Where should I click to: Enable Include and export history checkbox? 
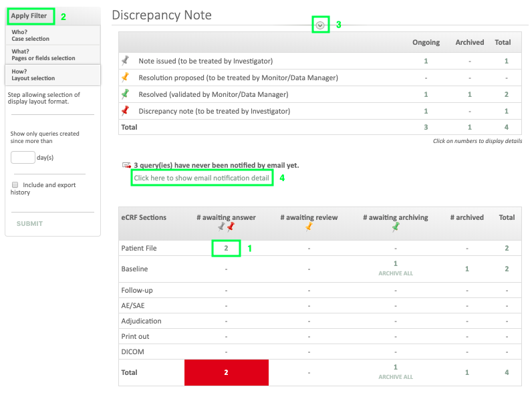[15, 185]
